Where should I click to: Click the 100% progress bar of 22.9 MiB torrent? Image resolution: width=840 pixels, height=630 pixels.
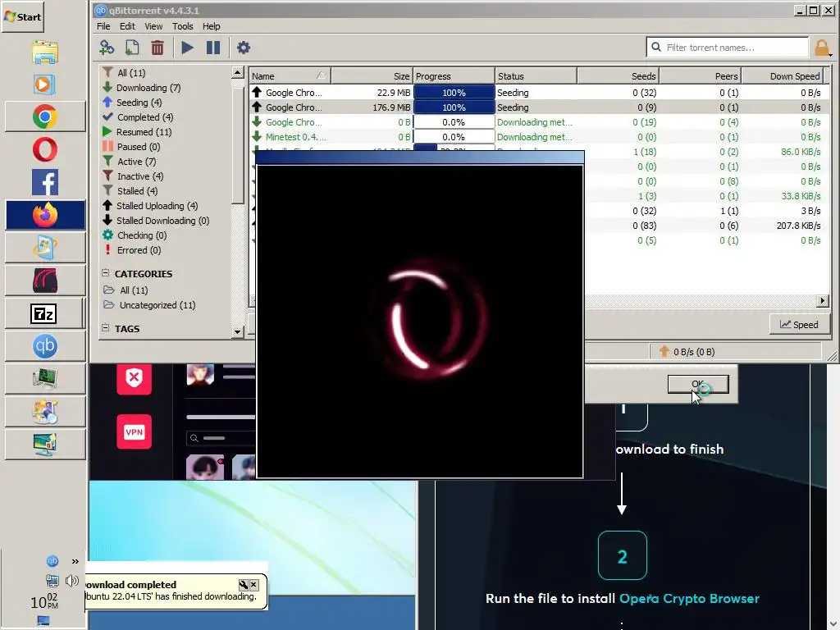[454, 92]
